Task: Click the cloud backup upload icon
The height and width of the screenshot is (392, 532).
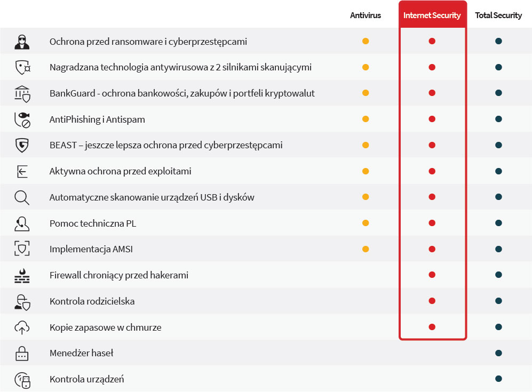Action: (22, 327)
